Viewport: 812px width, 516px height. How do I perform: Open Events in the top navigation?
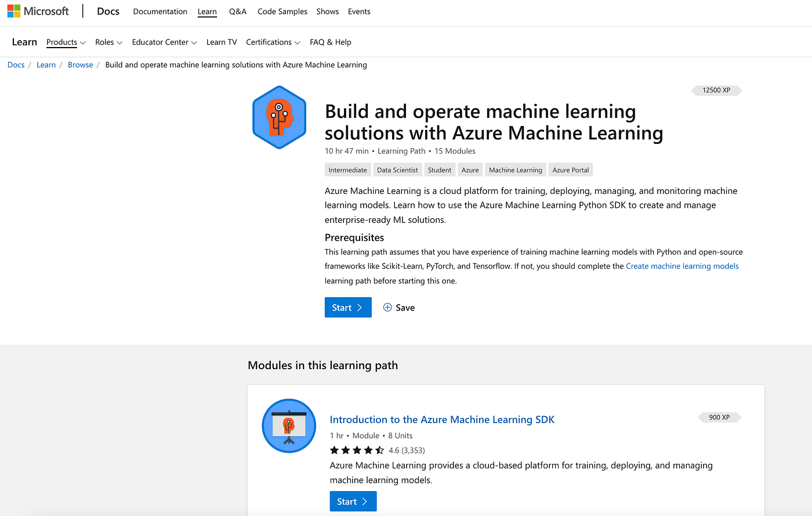(x=359, y=12)
